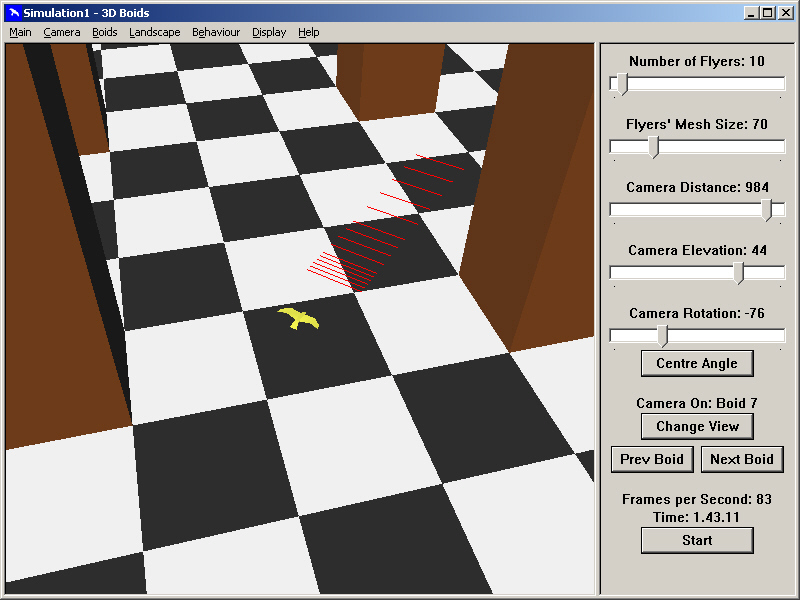800x600 pixels.
Task: Click the Centre Angle button
Action: click(697, 363)
